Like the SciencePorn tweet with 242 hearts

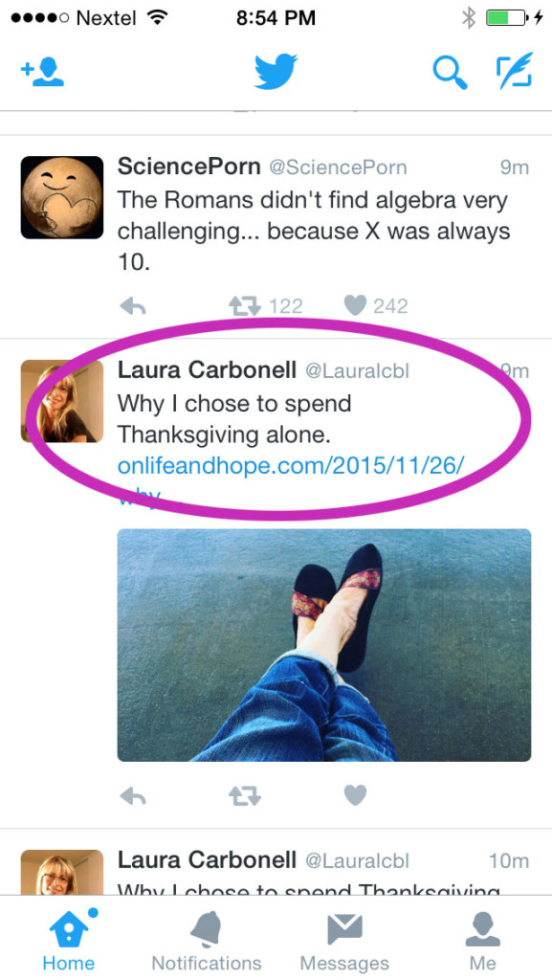[355, 305]
